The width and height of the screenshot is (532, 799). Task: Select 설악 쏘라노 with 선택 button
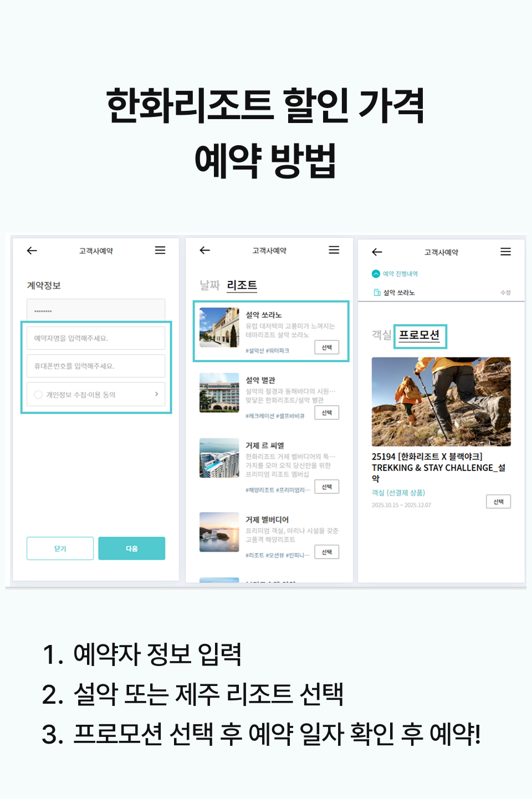pos(327,347)
